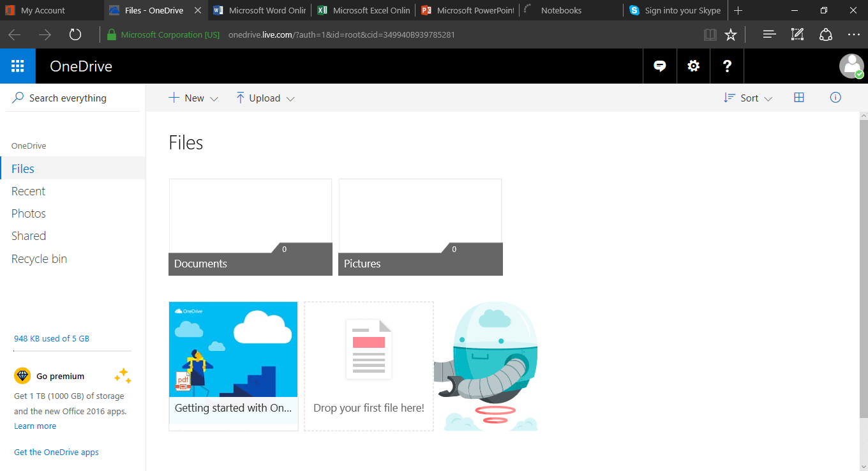
Task: Close the Files - OneDrive tab
Action: click(197, 10)
